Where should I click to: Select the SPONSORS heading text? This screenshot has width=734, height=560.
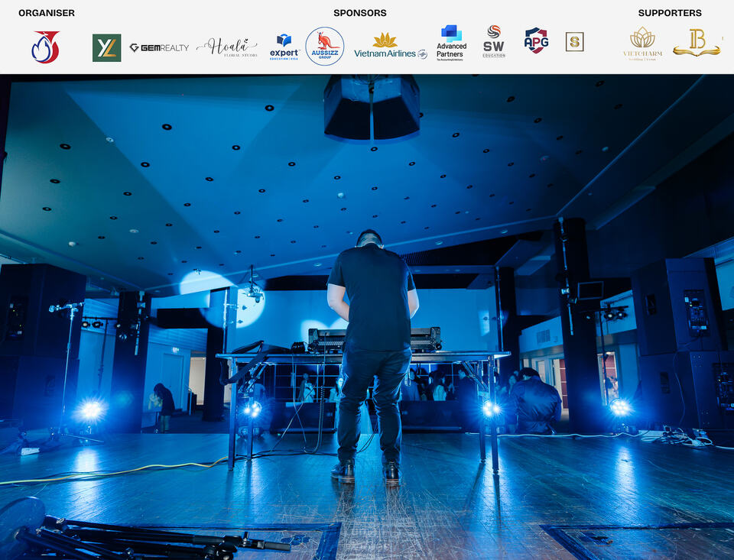point(360,13)
